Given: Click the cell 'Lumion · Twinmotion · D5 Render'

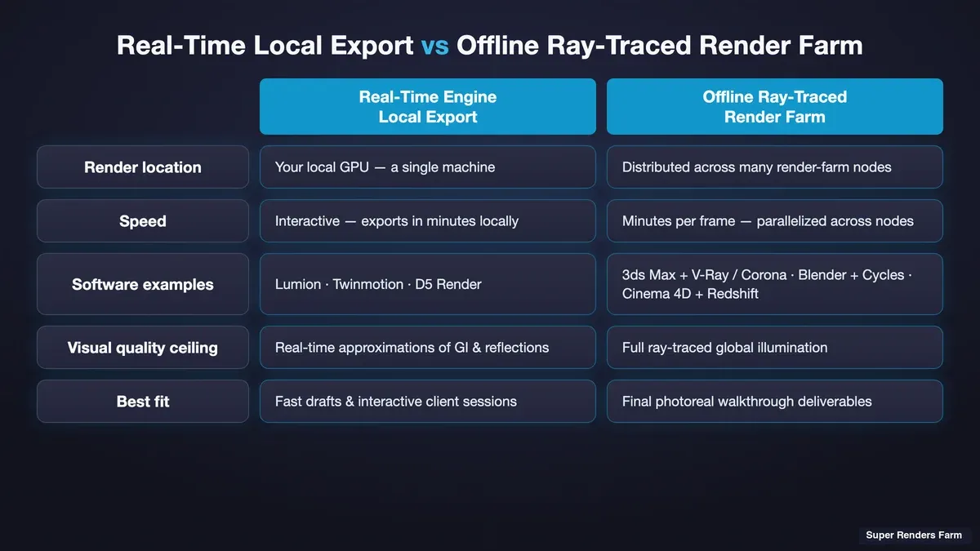Looking at the screenshot, I should tap(428, 284).
